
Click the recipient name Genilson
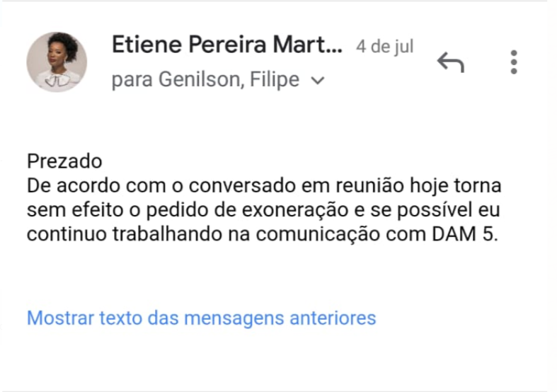point(202,79)
